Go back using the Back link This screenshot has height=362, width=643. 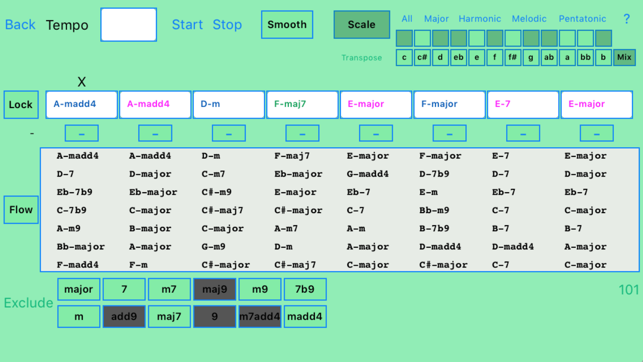[x=20, y=25]
